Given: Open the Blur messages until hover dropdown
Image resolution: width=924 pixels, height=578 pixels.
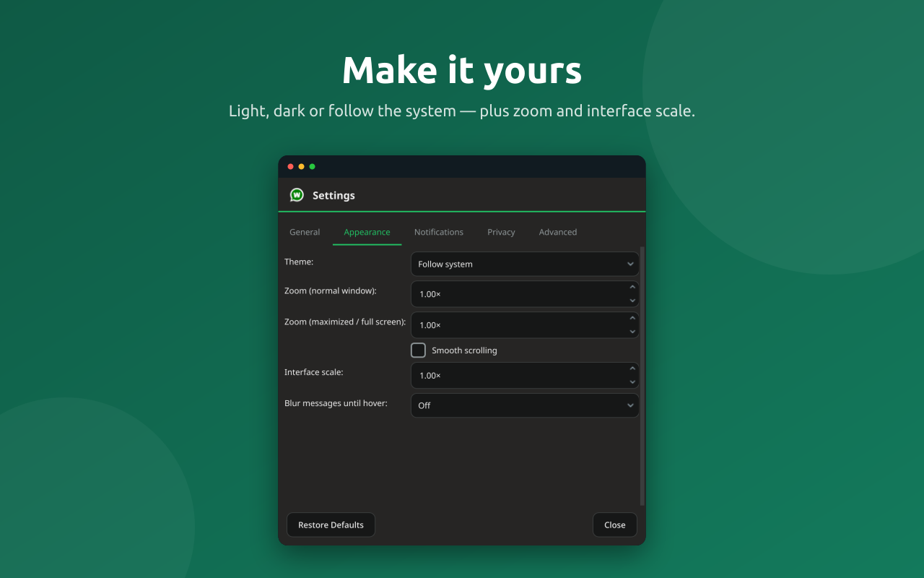Looking at the screenshot, I should click(525, 405).
